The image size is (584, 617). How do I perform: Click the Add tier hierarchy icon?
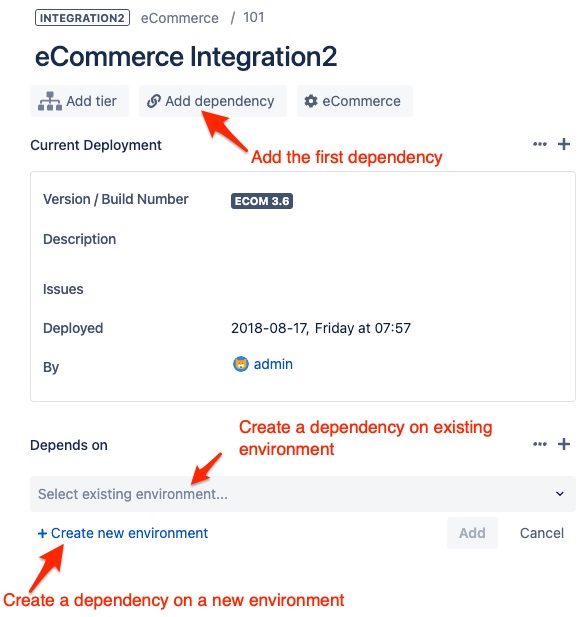click(x=50, y=101)
